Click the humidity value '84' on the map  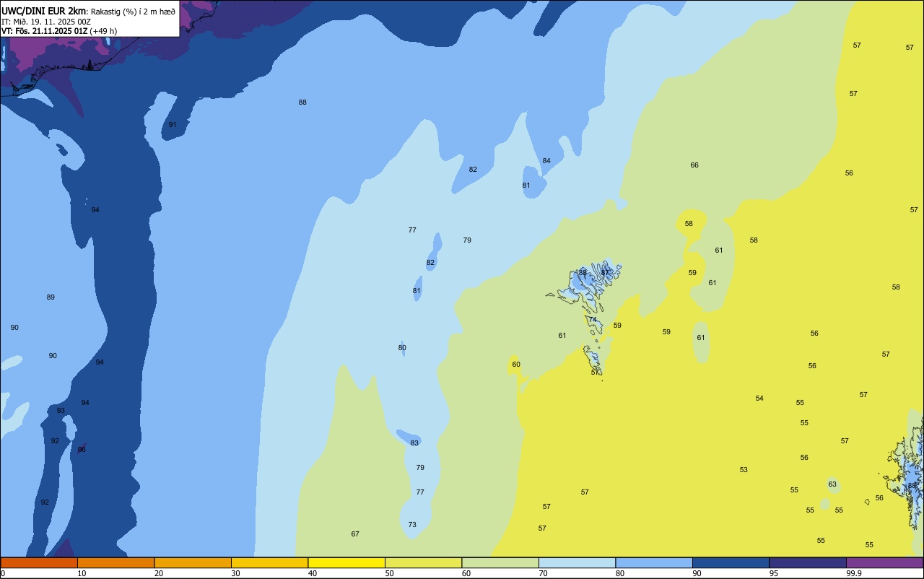(546, 161)
